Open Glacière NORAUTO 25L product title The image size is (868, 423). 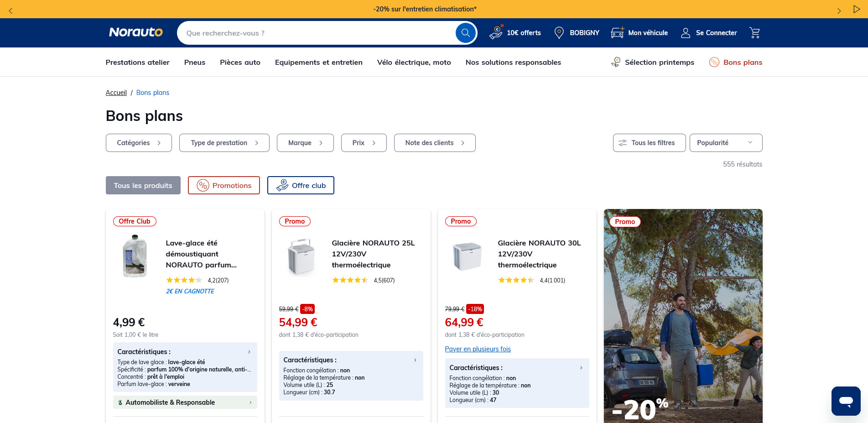[373, 254]
